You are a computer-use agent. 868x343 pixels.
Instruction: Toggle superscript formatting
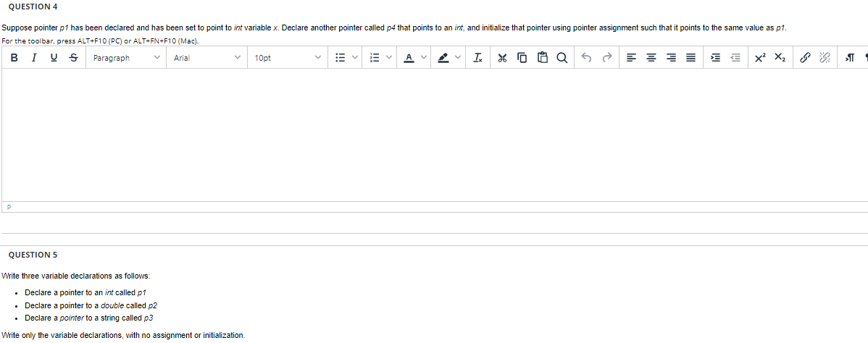coord(759,58)
